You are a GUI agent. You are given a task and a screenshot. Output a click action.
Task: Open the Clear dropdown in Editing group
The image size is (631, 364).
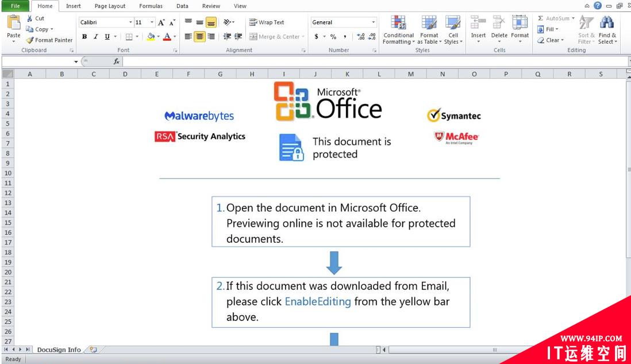pyautogui.click(x=551, y=40)
